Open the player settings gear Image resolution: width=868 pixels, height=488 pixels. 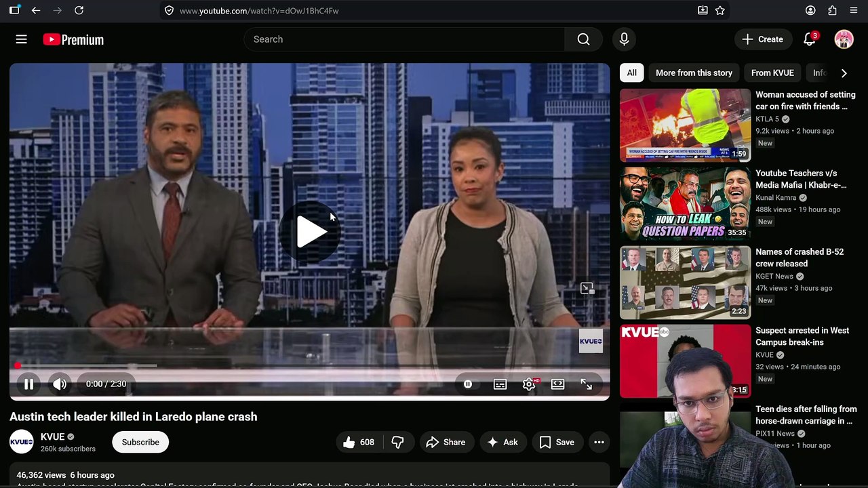pos(529,384)
